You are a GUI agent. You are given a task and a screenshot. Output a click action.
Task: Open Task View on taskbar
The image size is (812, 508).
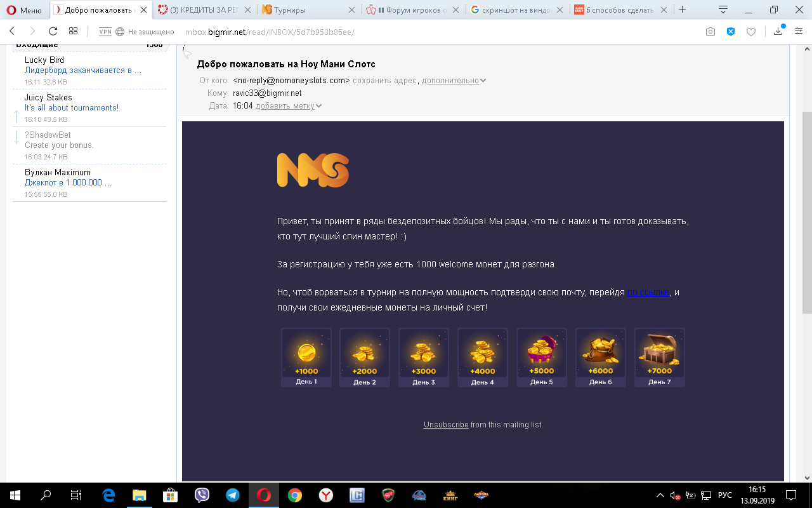pyautogui.click(x=76, y=495)
